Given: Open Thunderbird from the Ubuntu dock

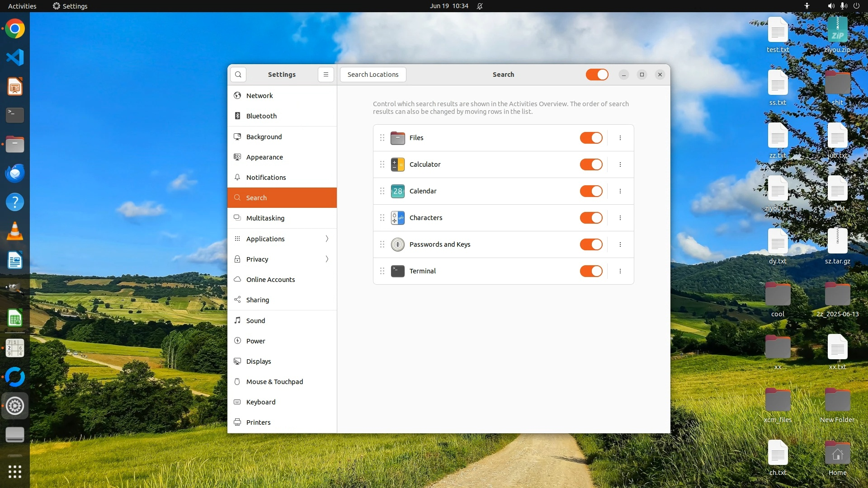Looking at the screenshot, I should [14, 173].
